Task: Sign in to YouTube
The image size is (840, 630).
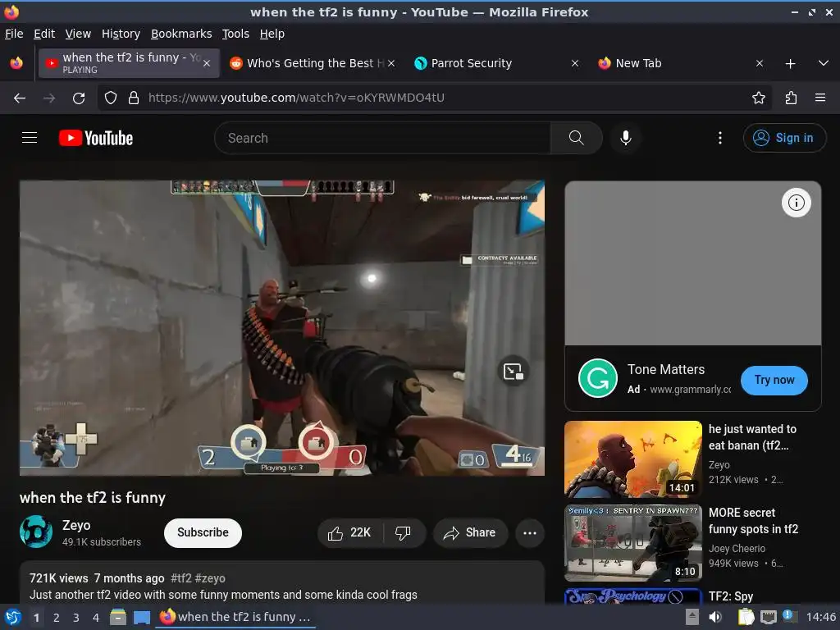Action: (783, 138)
